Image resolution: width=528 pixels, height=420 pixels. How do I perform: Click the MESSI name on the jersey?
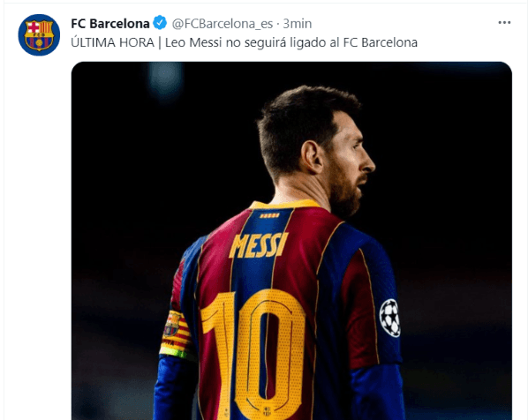tap(259, 245)
